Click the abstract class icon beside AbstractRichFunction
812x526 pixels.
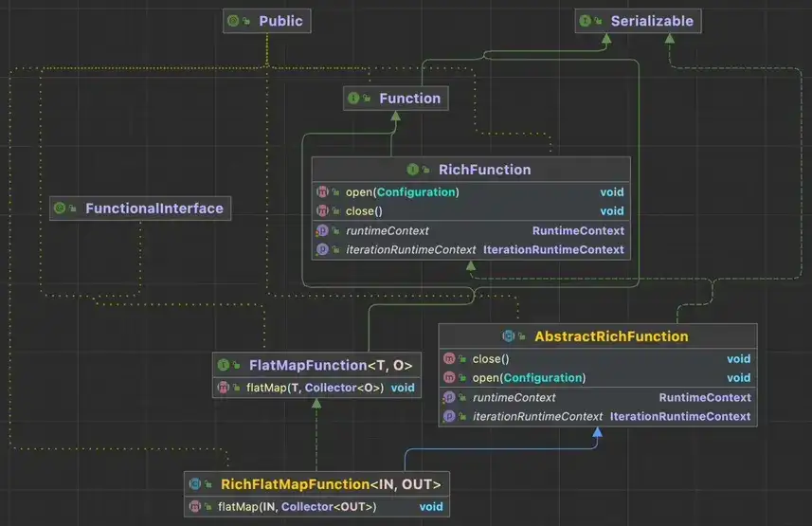tap(509, 336)
